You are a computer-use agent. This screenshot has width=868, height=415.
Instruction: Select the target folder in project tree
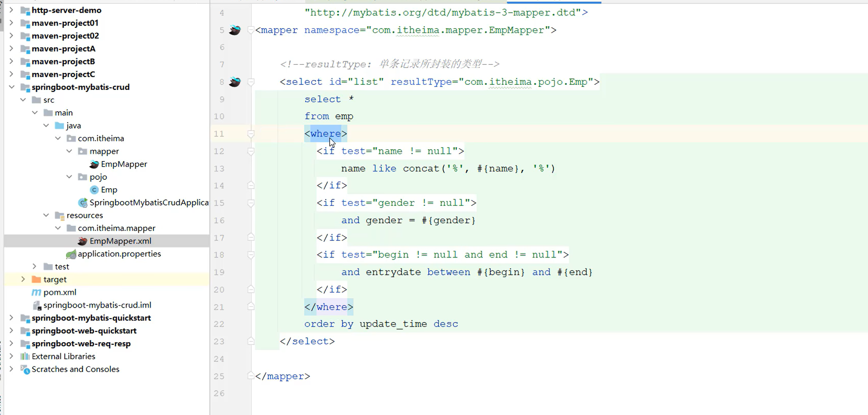coord(55,279)
